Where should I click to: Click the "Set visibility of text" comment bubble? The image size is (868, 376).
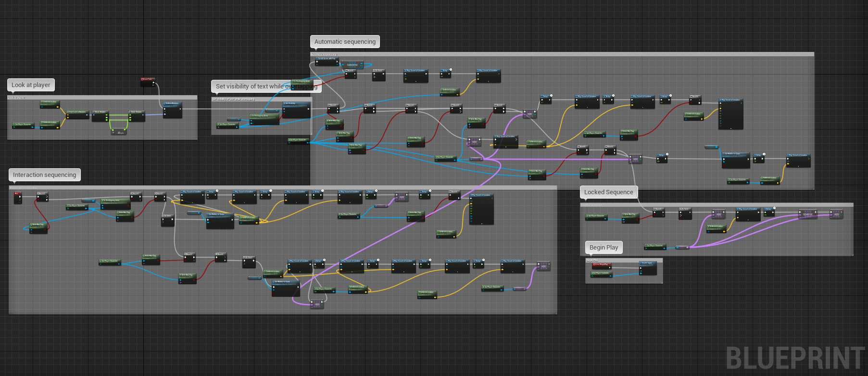(x=250, y=87)
